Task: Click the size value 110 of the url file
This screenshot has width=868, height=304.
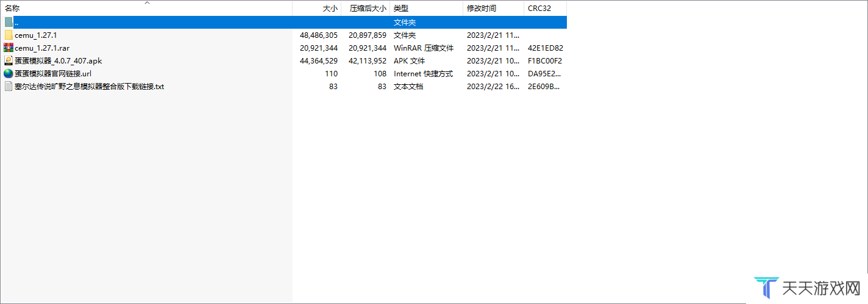Action: tap(332, 73)
